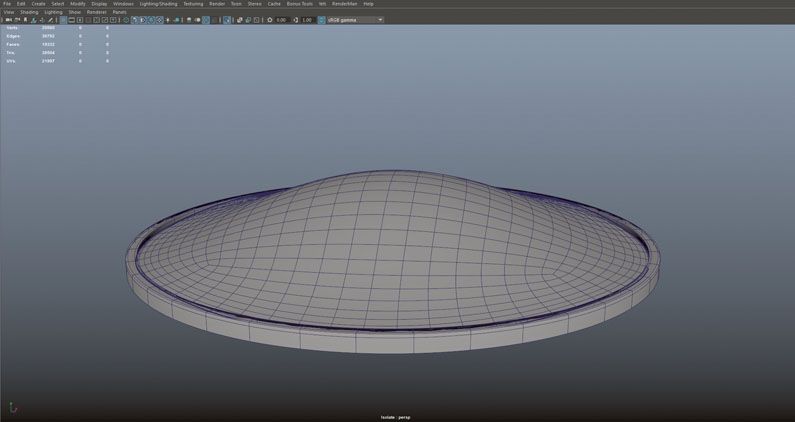The image size is (795, 422).
Task: Toggle the view transform color management icon
Action: (321, 20)
